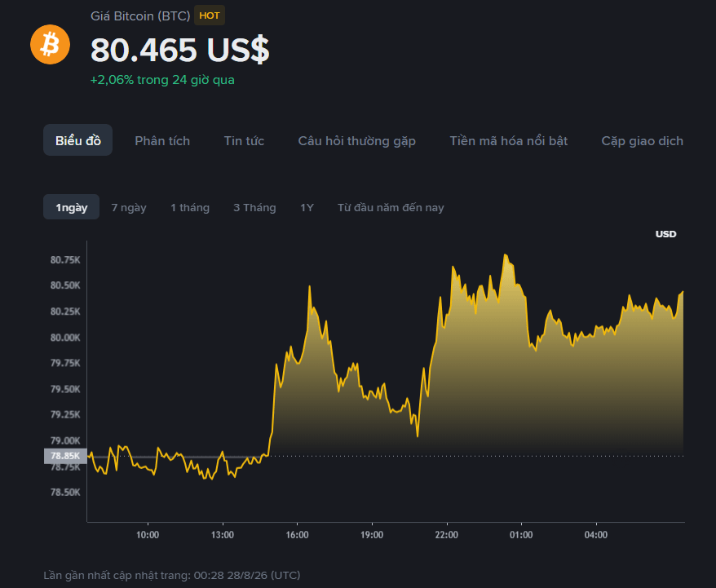Click the HOT badge next to Bitcoin title
716x588 pixels.
210,15
